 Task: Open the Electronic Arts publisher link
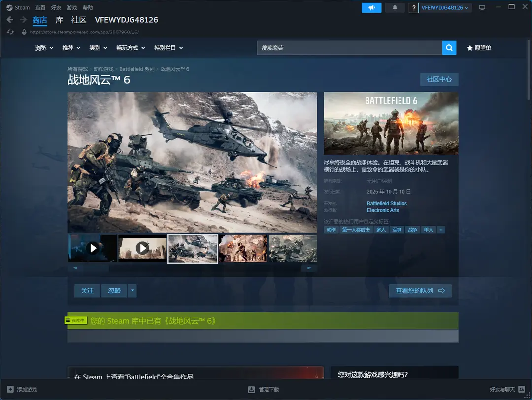(383, 210)
